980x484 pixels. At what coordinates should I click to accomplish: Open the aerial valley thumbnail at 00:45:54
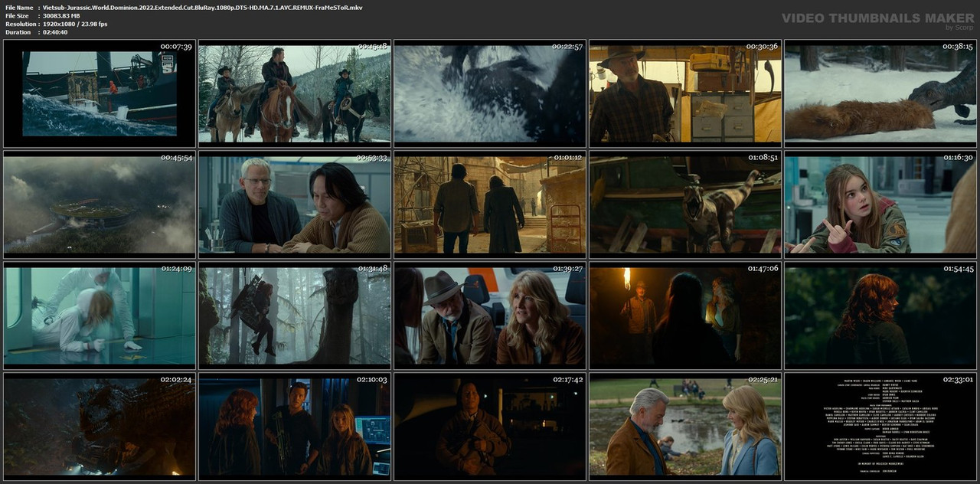click(x=100, y=204)
